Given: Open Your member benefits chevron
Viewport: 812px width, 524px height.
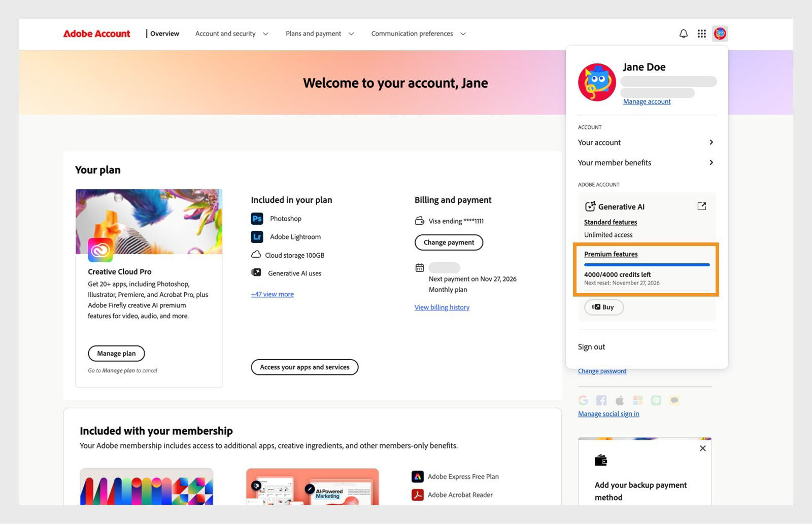Looking at the screenshot, I should click(x=711, y=162).
